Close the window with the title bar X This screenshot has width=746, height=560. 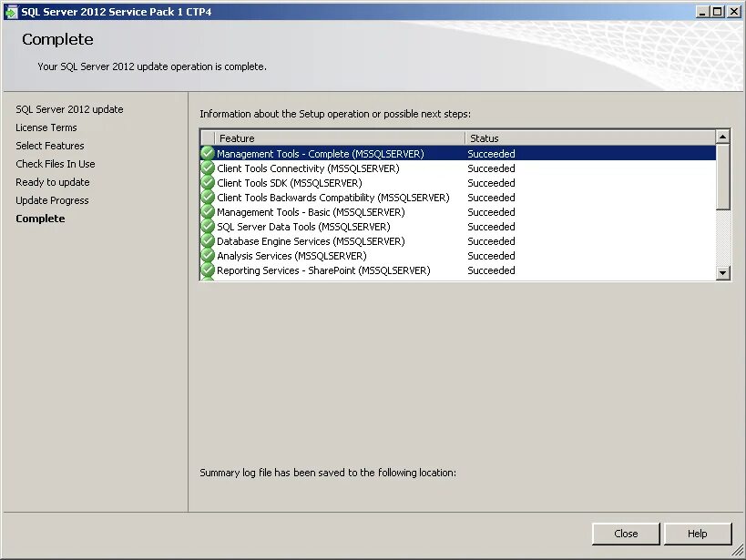(x=733, y=12)
